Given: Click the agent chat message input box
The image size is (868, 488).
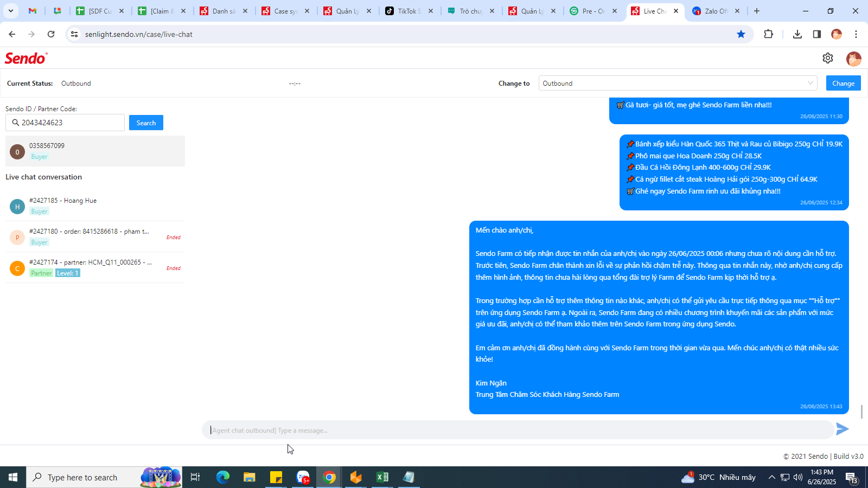Looking at the screenshot, I should coord(518,430).
